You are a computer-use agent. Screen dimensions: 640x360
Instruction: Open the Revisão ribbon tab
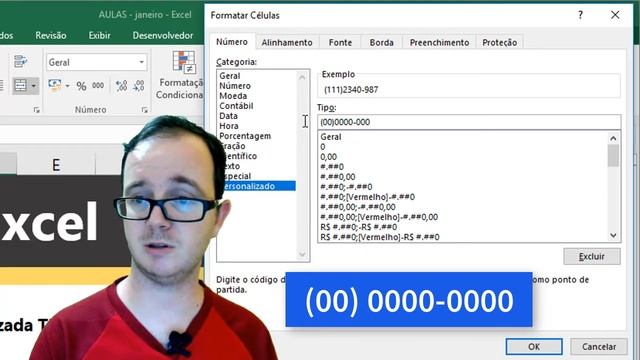coord(51,36)
